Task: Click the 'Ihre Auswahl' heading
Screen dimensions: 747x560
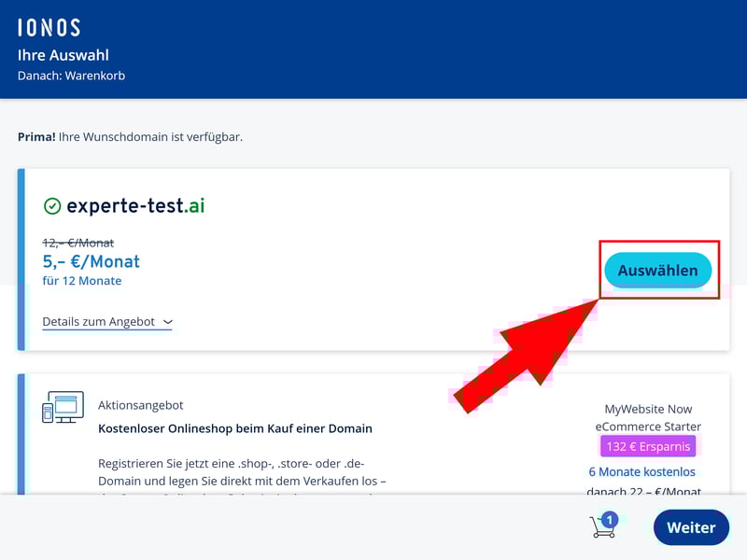Action: pyautogui.click(x=63, y=55)
